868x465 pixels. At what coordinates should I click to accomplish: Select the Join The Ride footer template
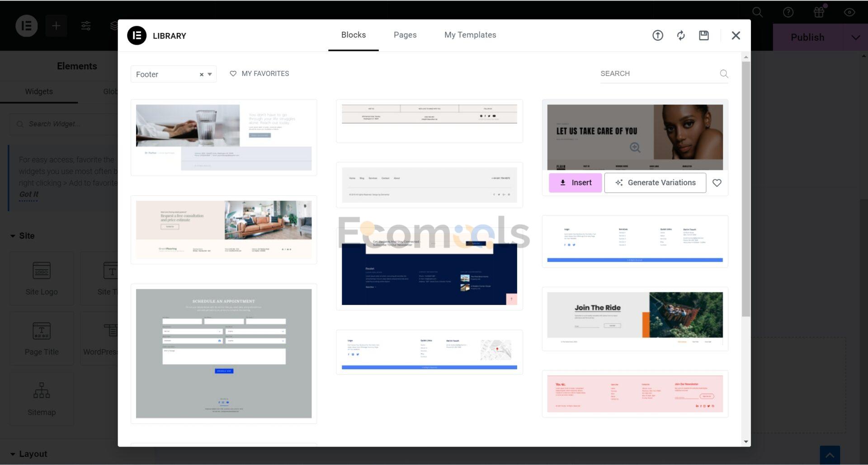pyautogui.click(x=635, y=319)
